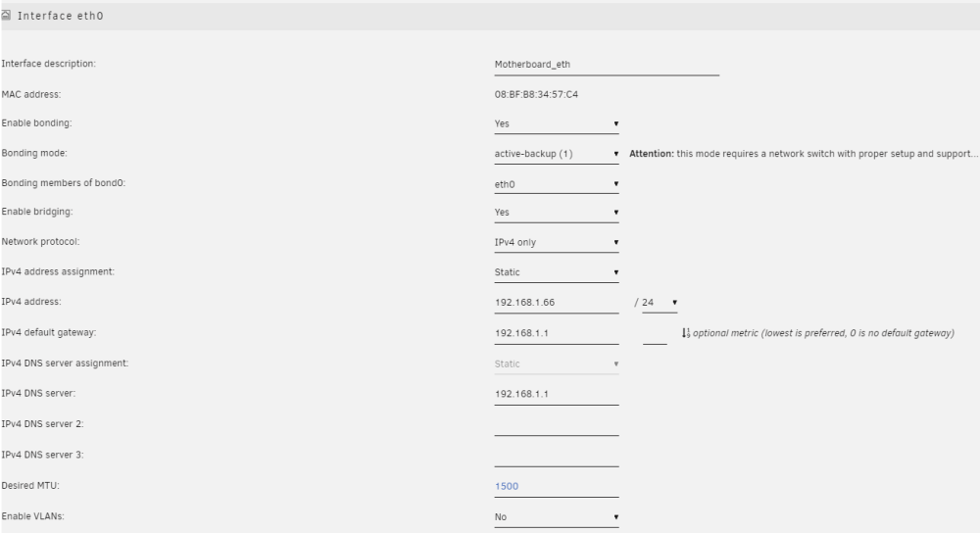Viewport: 980px width, 533px height.
Task: Click the Interface description label
Action: coord(49,64)
